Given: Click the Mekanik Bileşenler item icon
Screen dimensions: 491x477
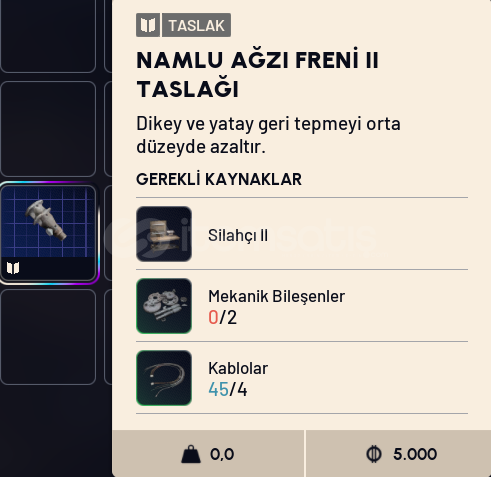Looking at the screenshot, I should coord(164,306).
